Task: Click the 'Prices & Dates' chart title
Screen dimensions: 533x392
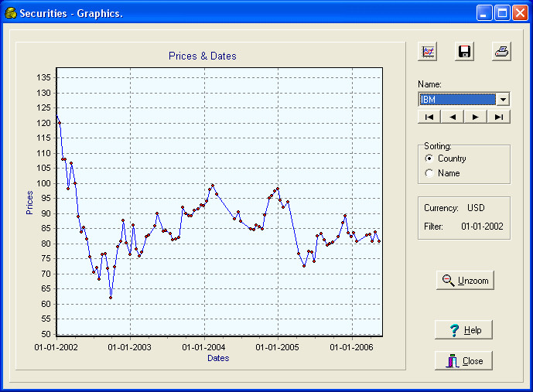Action: [x=202, y=56]
